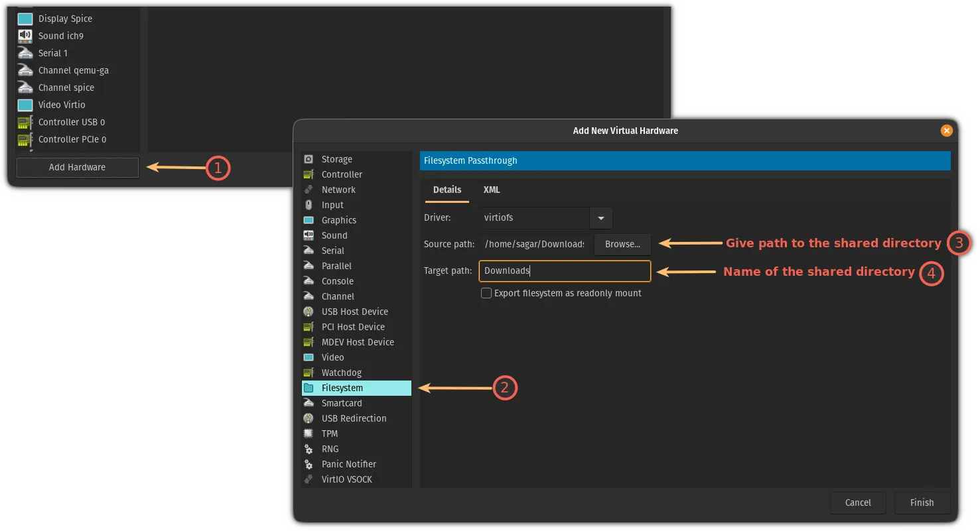Select the Panic Notifier icon
The height and width of the screenshot is (531, 980).
click(x=309, y=464)
